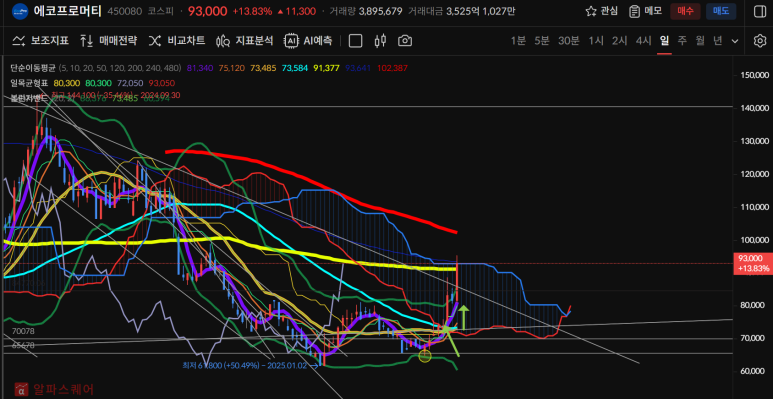The image size is (773, 399).
Task: Select the 일 daily timeframe tab
Action: coord(665,41)
